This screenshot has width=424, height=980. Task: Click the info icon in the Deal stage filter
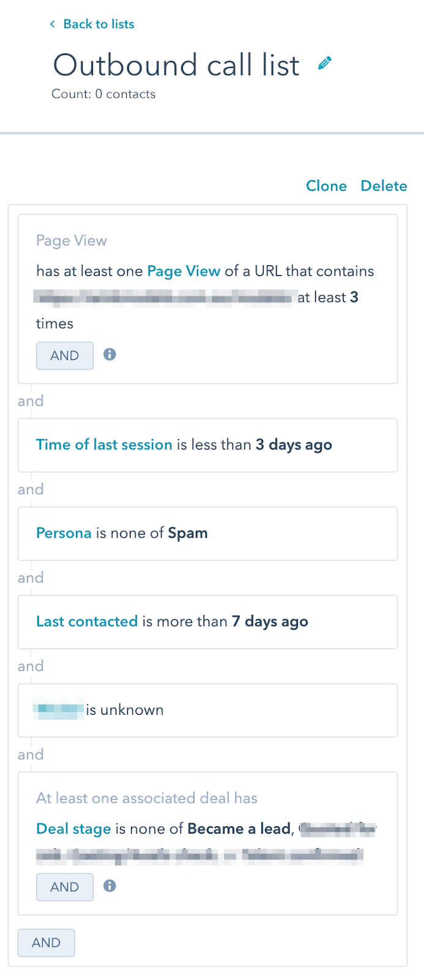(x=110, y=886)
